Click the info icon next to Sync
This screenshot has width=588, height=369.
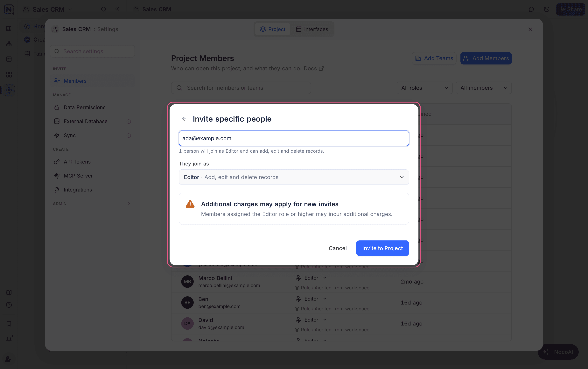129,135
